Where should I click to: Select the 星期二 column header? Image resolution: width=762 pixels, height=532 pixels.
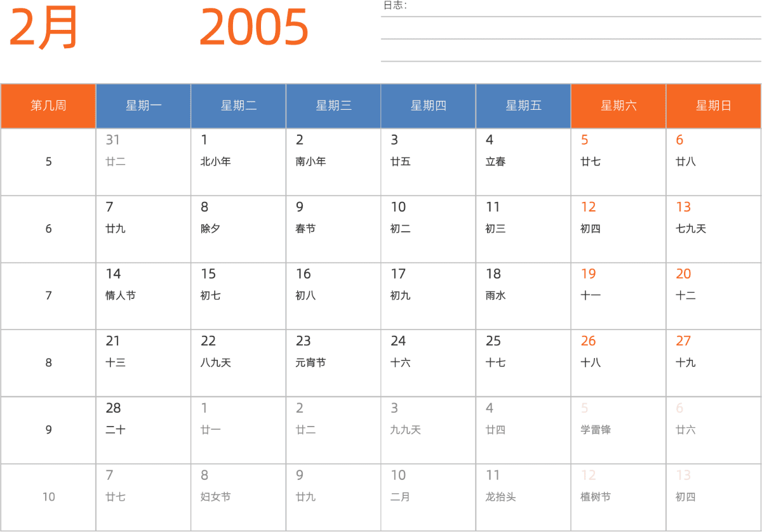(239, 106)
